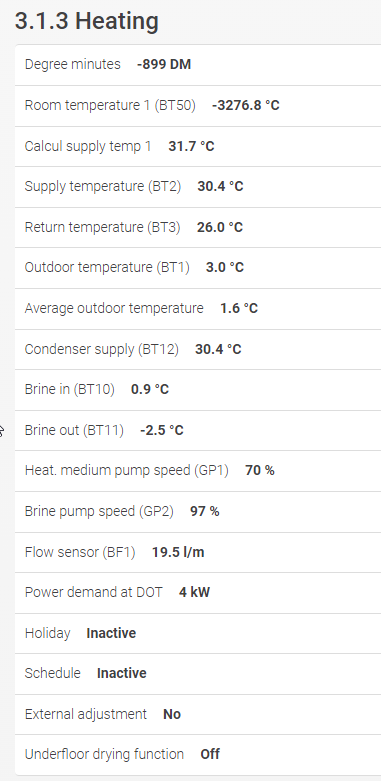This screenshot has width=381, height=781.
Task: Click Brine pump speed (GP2) row
Action: pyautogui.click(x=198, y=512)
